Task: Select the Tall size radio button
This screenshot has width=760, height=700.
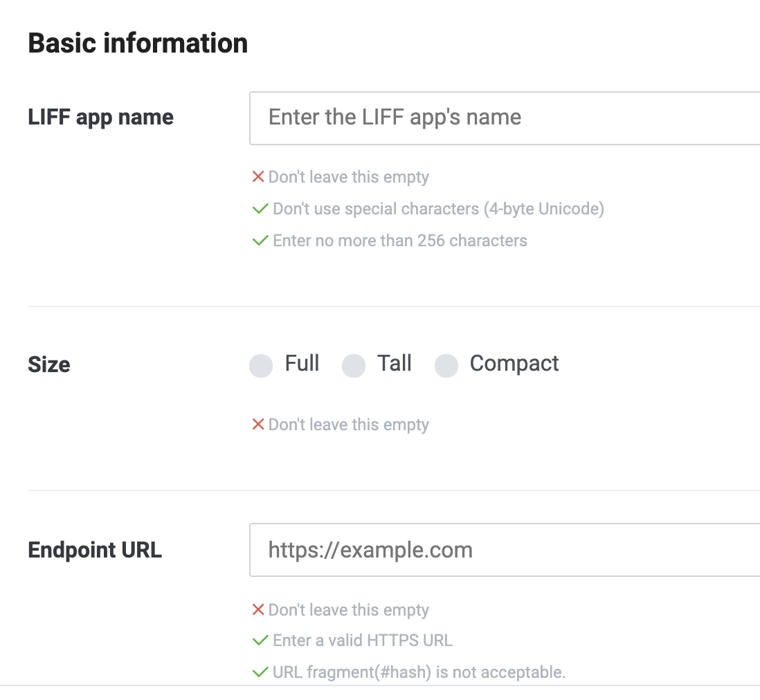Action: (353, 365)
